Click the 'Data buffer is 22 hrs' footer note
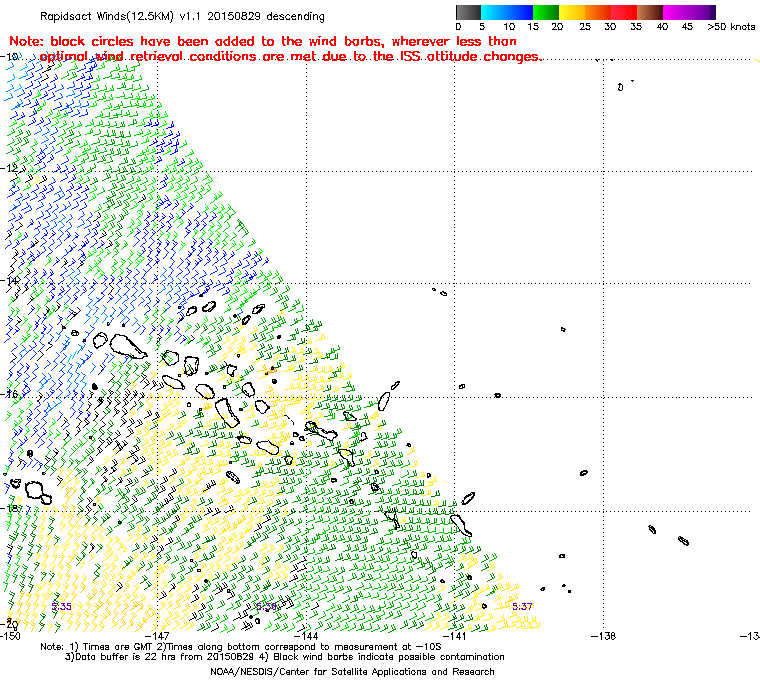 (x=285, y=657)
